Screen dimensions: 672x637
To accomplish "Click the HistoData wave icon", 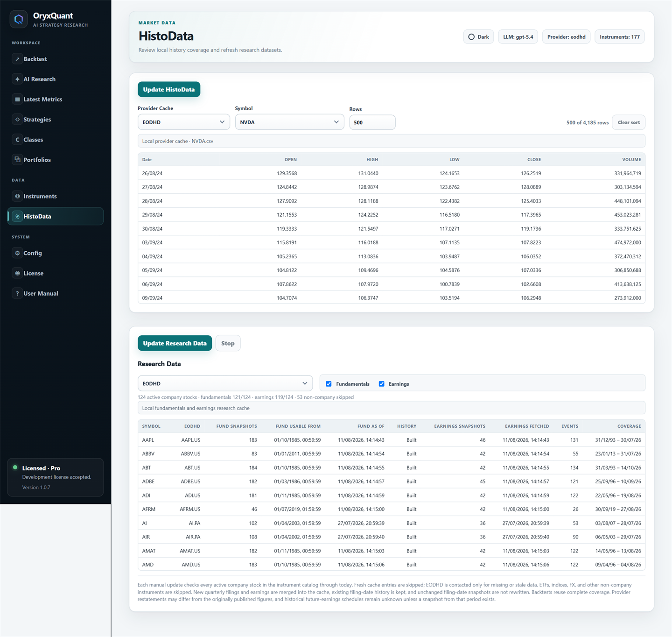I will point(17,217).
